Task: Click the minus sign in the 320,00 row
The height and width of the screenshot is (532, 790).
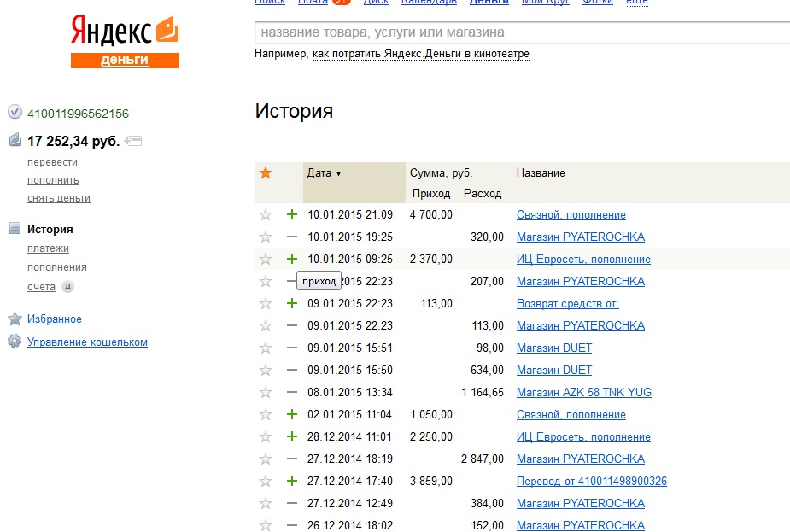Action: 292,237
